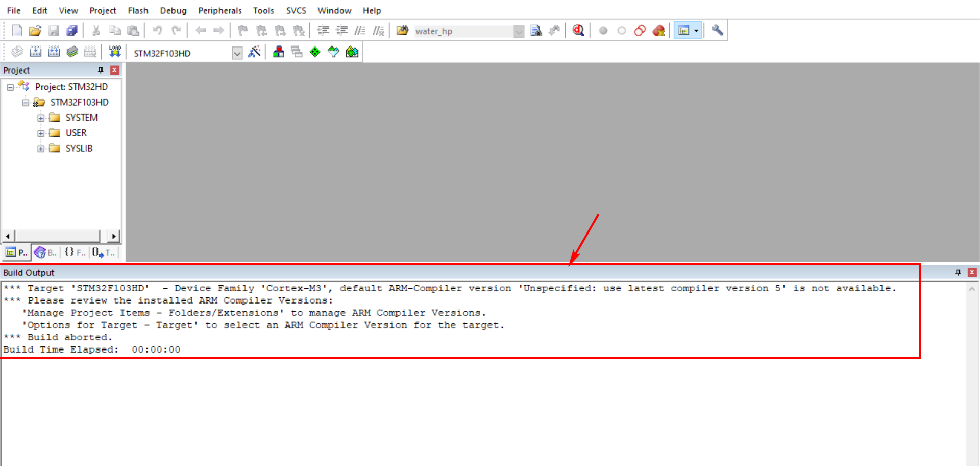This screenshot has height=466, width=980.
Task: Pin the Build Output panel
Action: [958, 272]
